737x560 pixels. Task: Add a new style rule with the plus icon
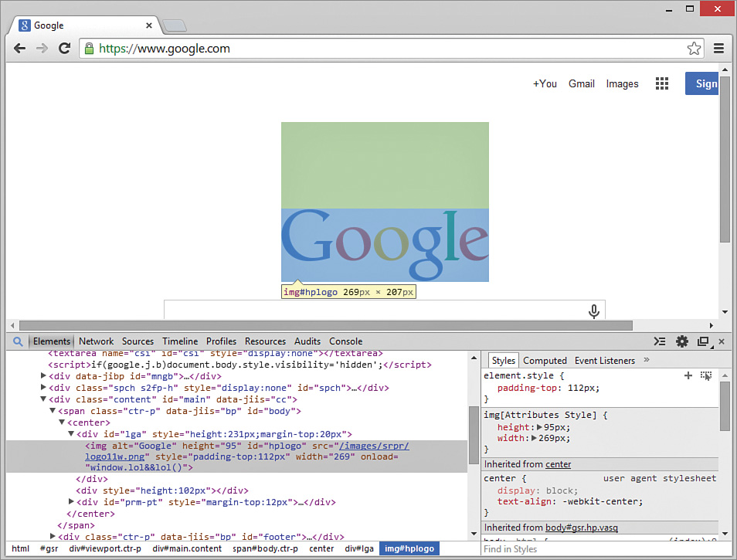coord(688,375)
